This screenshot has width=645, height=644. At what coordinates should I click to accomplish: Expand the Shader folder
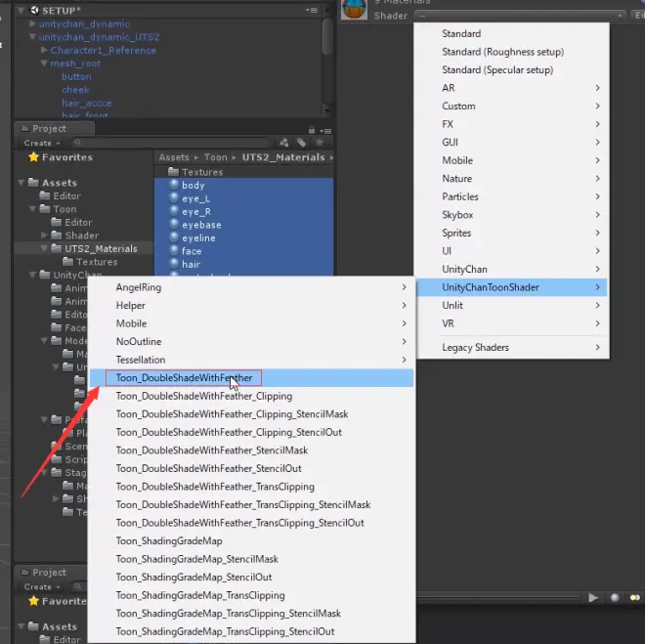pyautogui.click(x=44, y=236)
